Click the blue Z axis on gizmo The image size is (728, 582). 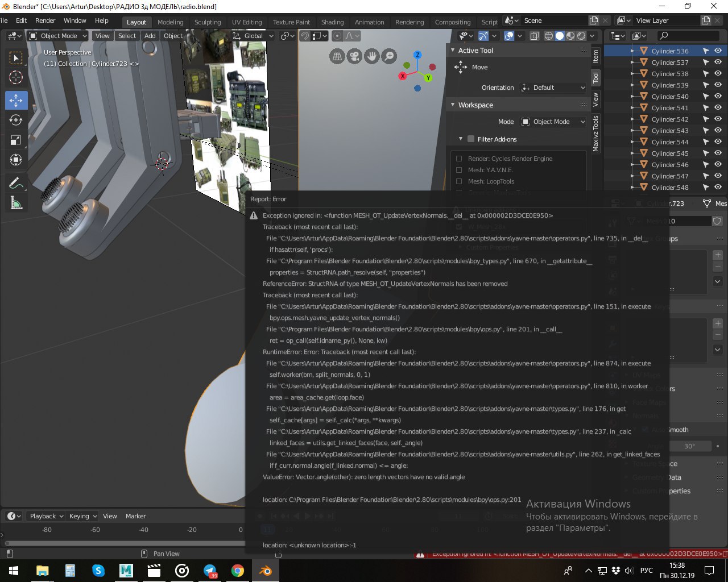point(417,55)
